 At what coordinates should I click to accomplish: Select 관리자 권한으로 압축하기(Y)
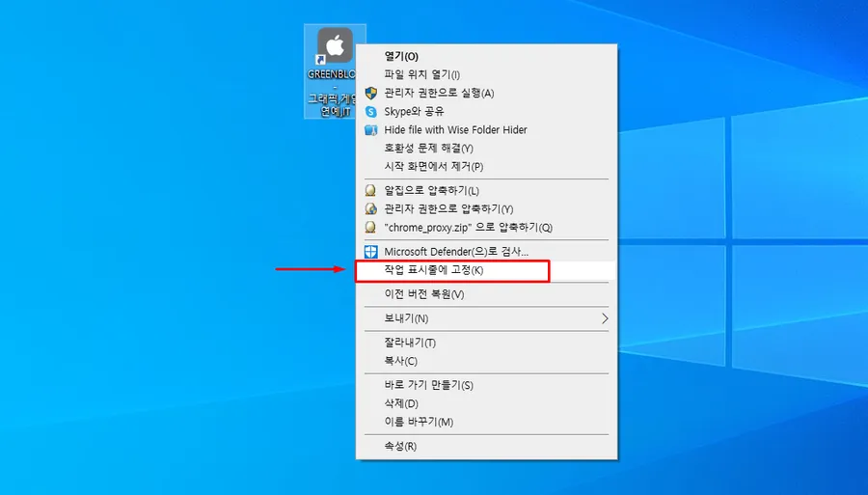coord(486,209)
